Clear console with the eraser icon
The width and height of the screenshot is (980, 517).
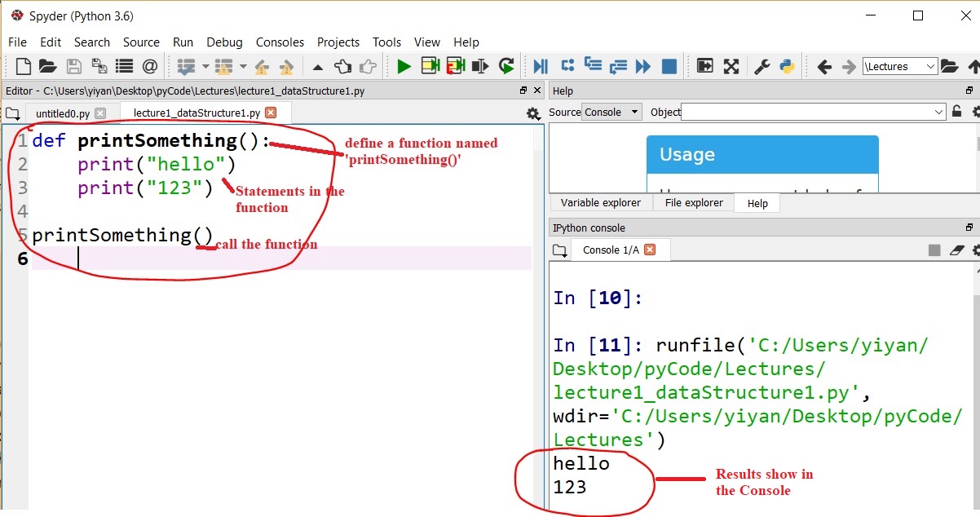[957, 250]
